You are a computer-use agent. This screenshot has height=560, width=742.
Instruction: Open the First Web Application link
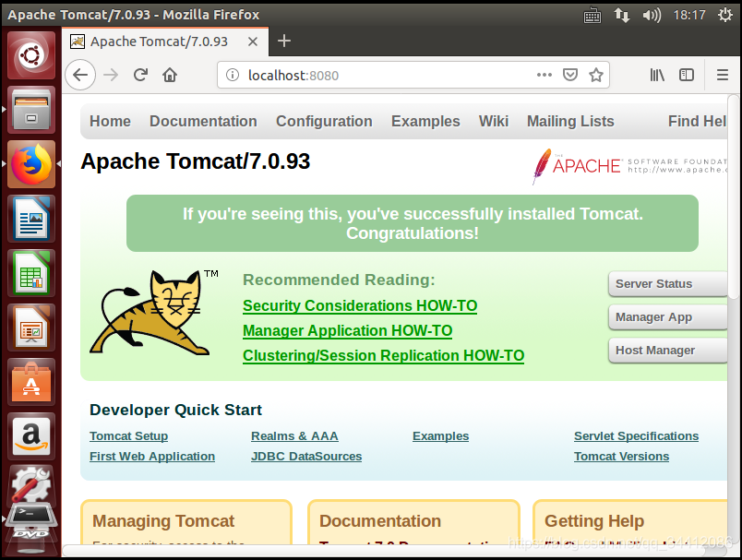click(152, 457)
